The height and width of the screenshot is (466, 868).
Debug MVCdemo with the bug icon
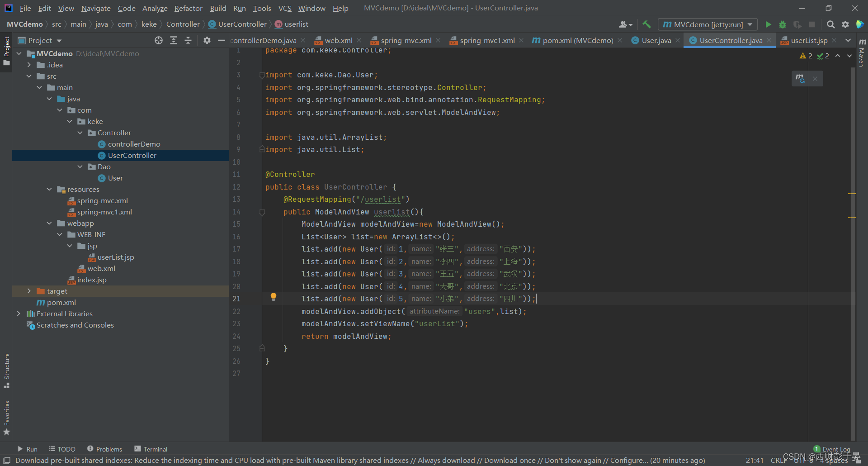783,24
